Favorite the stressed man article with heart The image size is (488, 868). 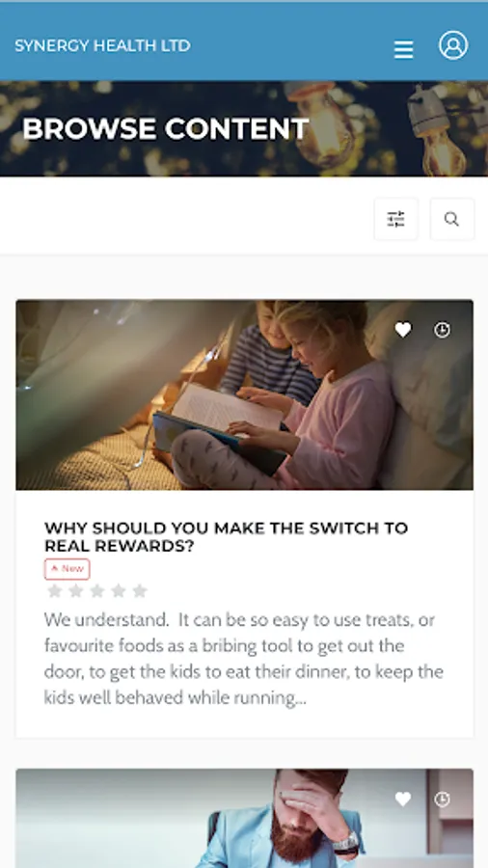pos(403,799)
